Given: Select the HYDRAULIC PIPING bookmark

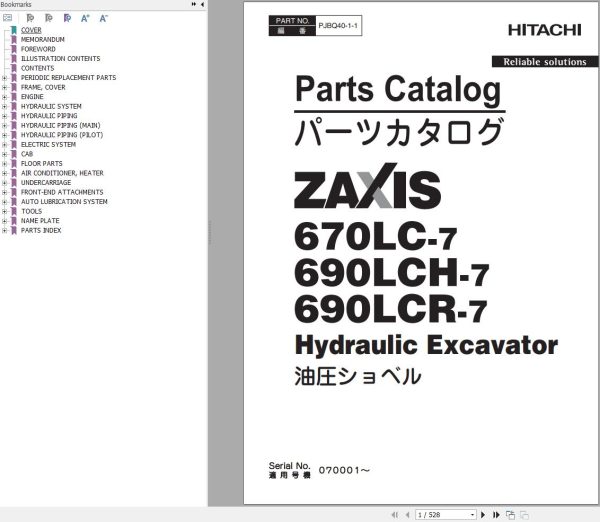Looking at the screenshot, I should [x=49, y=116].
